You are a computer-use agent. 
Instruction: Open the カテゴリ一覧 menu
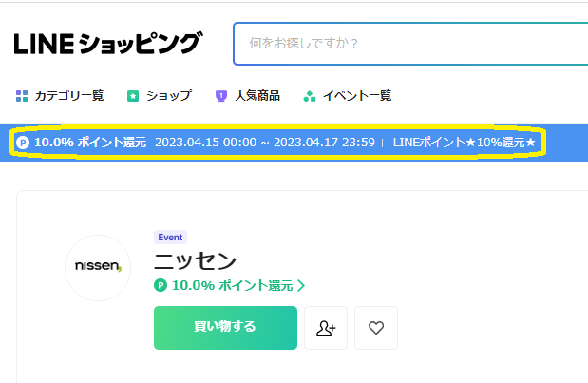click(69, 96)
